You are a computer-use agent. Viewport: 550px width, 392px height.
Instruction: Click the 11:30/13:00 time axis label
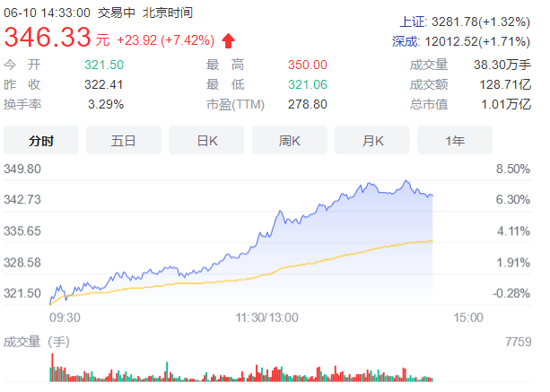tap(267, 317)
